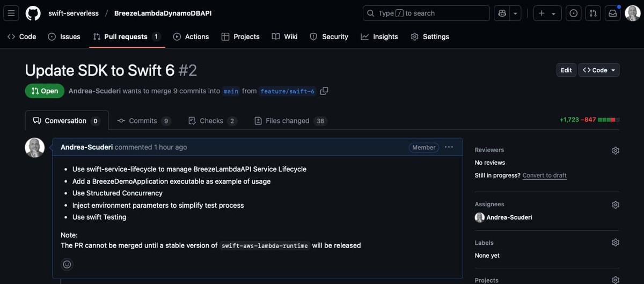
Task: Open the main base branch link
Action: click(231, 91)
